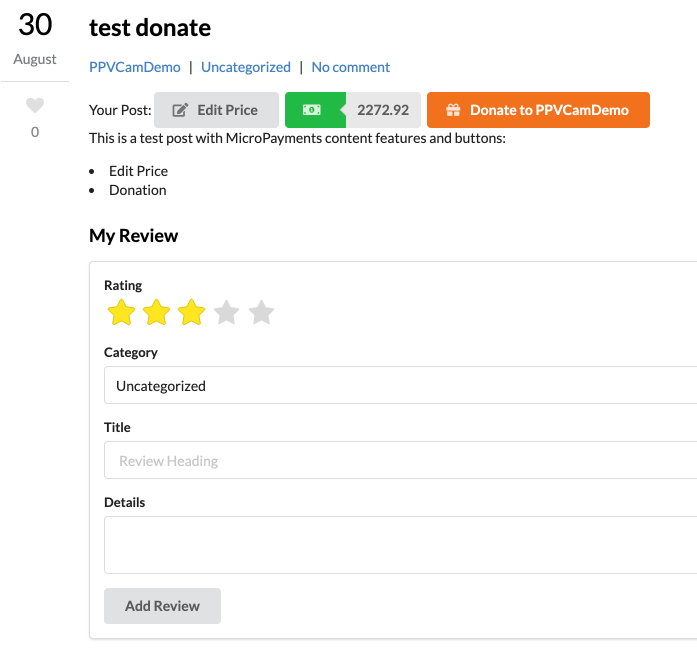Viewport: 697px width, 652px height.
Task: Open the PPVCamDemo author link
Action: pyautogui.click(x=135, y=67)
